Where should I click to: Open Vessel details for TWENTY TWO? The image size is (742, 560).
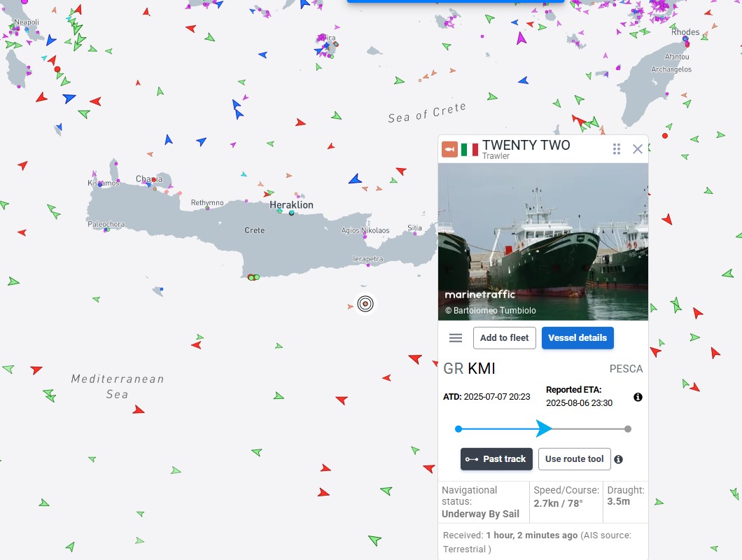[x=577, y=338]
